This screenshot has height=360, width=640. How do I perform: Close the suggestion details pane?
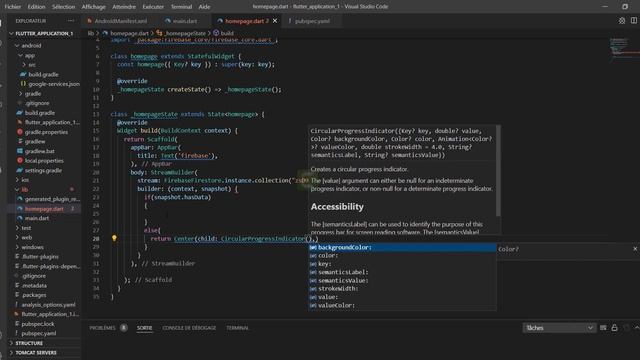[635, 249]
